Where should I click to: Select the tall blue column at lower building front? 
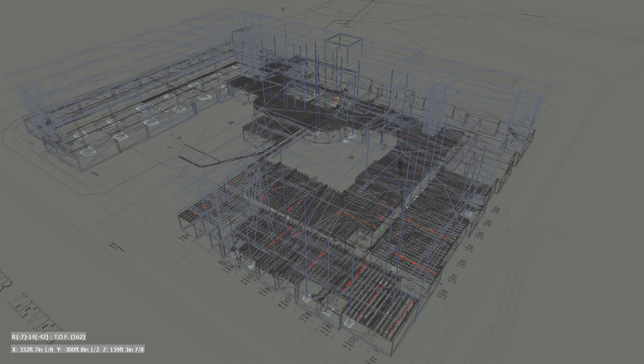coord(244,229)
